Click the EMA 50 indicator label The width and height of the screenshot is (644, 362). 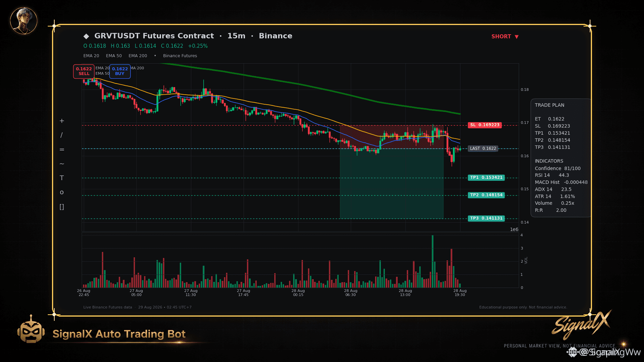(114, 56)
